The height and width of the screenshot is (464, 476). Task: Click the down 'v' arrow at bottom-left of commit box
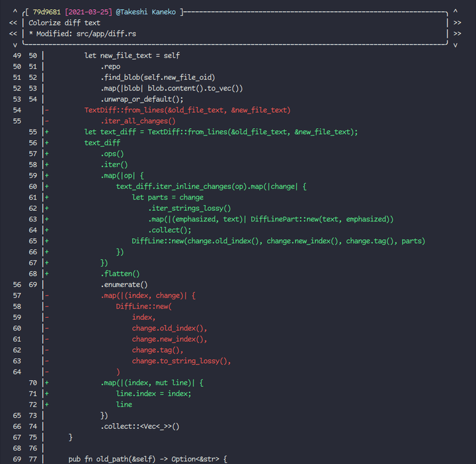pos(15,45)
